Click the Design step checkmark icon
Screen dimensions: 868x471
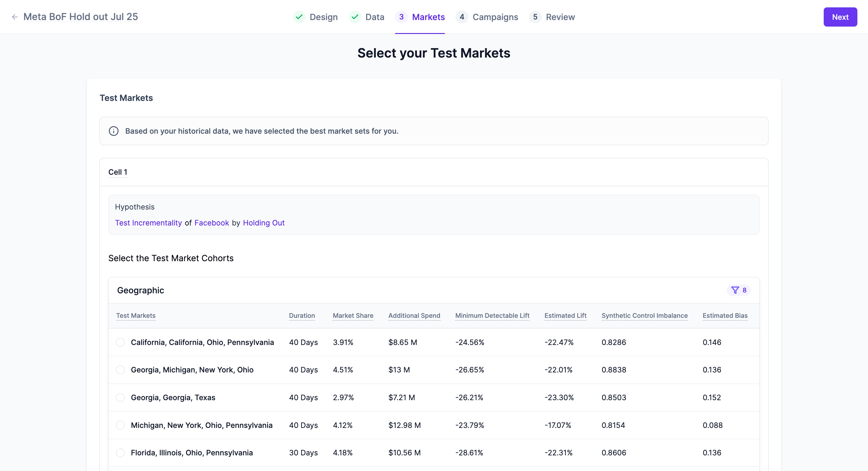299,17
